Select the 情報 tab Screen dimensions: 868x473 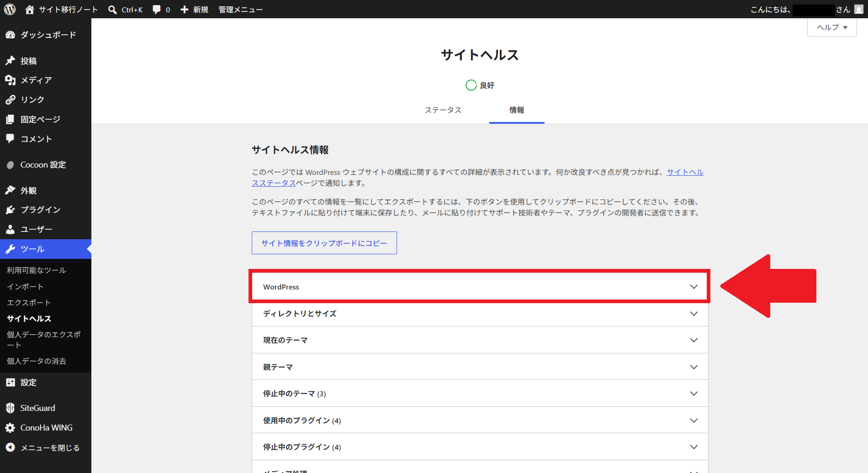[x=517, y=110]
